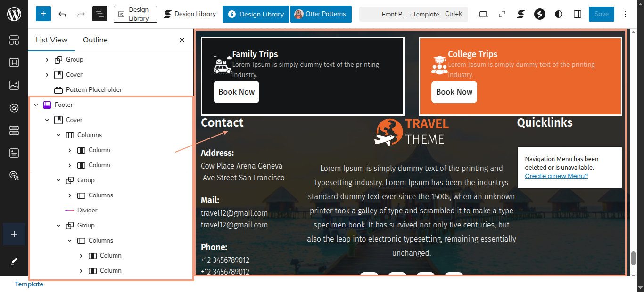Image resolution: width=644 pixels, height=292 pixels.
Task: Collapse the Cover nested directly under Footer
Action: (47, 120)
